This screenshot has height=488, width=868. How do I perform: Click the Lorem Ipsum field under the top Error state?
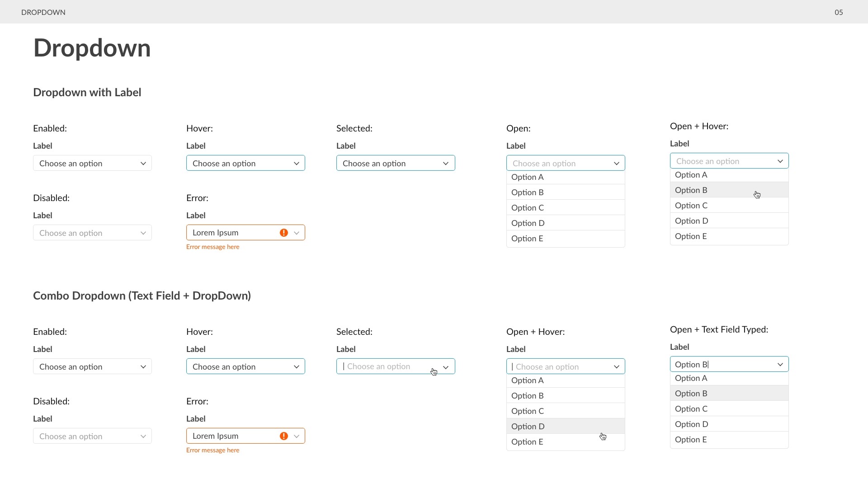pos(245,233)
